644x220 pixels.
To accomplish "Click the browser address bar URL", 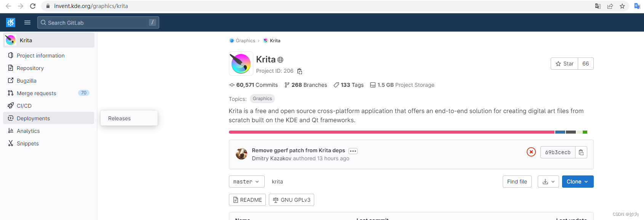I will [x=91, y=6].
